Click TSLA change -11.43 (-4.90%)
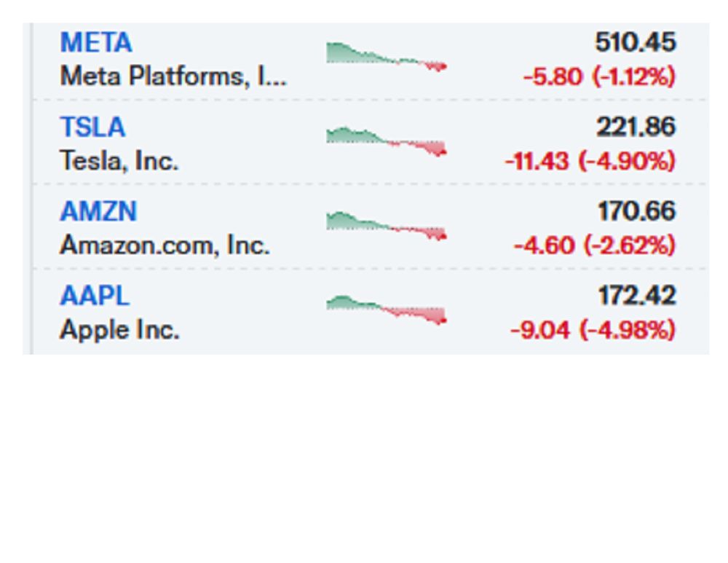The image size is (728, 563). pyautogui.click(x=590, y=161)
